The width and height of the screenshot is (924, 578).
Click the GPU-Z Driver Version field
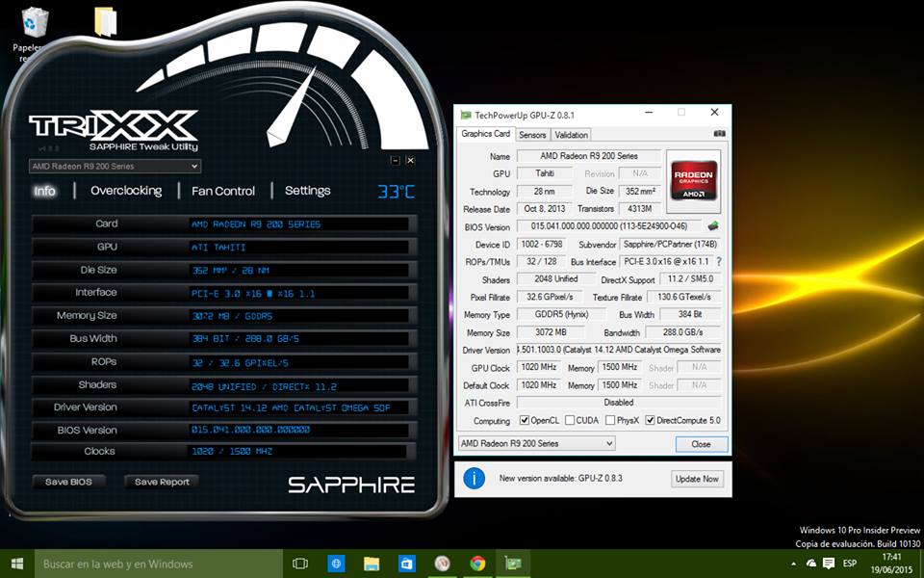point(619,350)
